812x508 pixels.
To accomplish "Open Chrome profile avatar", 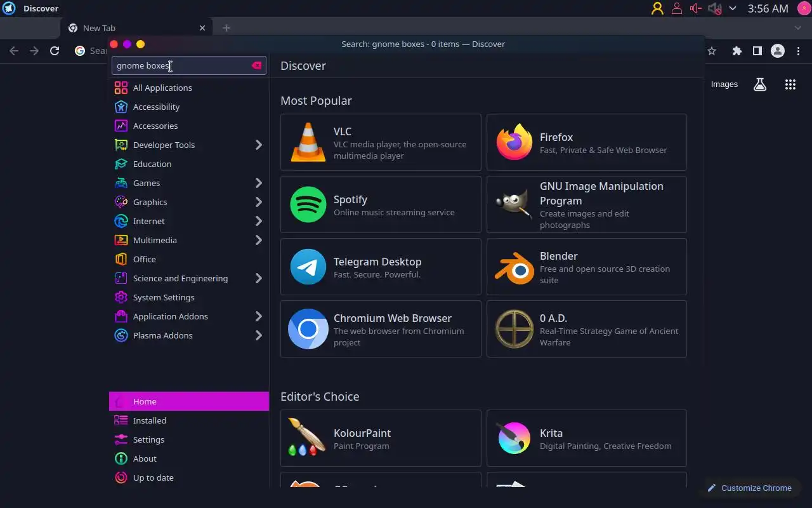I will [778, 51].
